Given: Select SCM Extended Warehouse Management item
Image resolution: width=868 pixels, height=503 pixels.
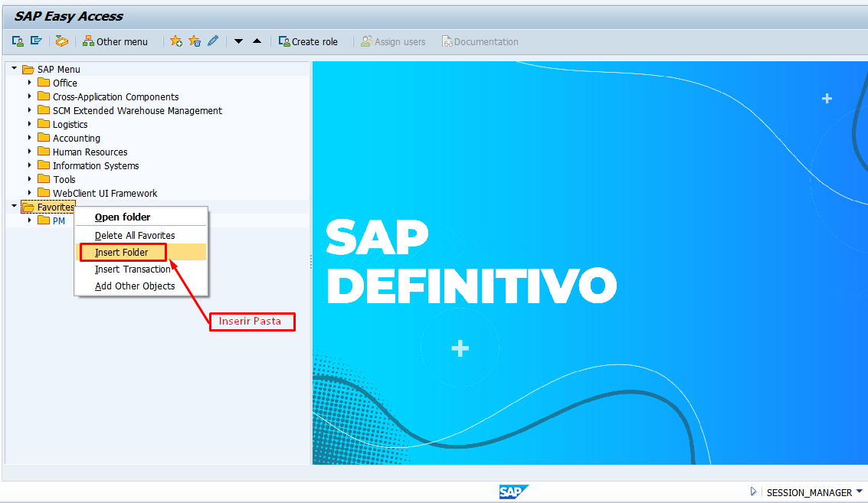Looking at the screenshot, I should (x=137, y=111).
